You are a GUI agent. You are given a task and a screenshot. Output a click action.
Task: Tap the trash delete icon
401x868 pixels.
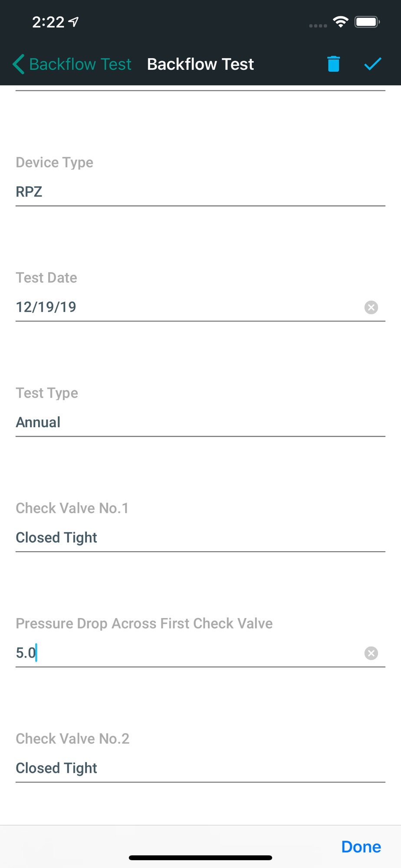pos(333,64)
